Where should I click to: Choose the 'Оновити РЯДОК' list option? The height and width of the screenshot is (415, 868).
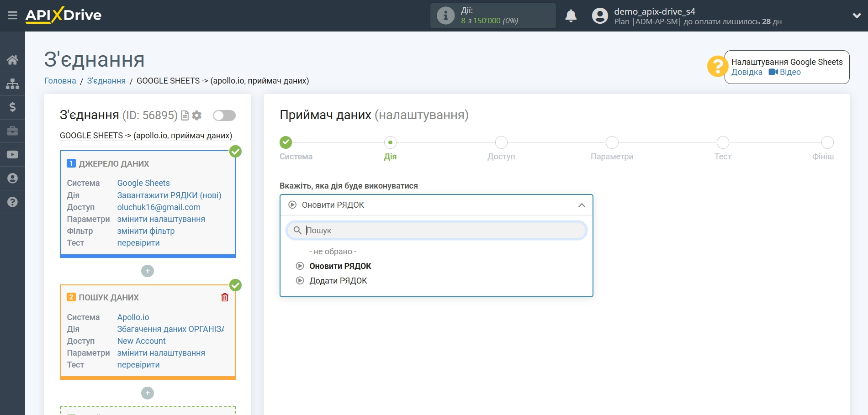pyautogui.click(x=340, y=266)
